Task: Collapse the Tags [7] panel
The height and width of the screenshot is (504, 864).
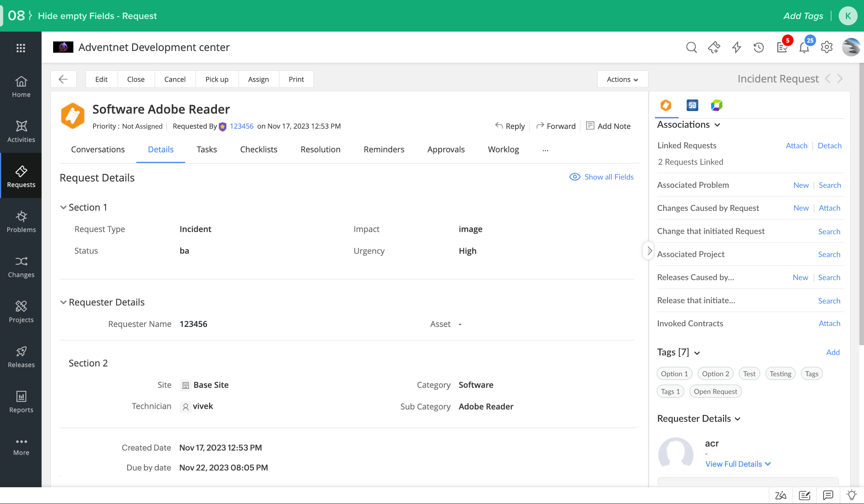Action: pos(697,353)
